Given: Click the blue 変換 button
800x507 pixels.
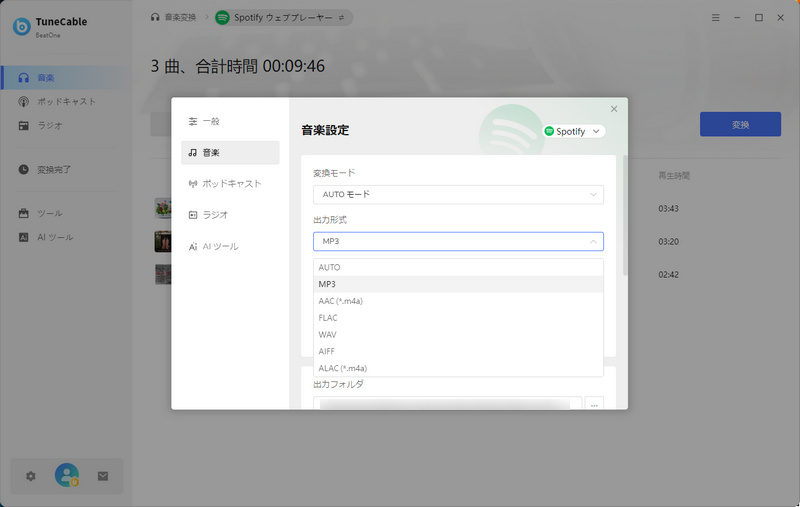Looking at the screenshot, I should (x=740, y=124).
